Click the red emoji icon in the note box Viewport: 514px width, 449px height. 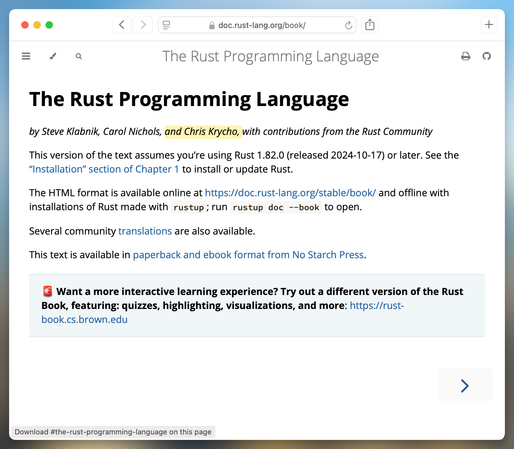pyautogui.click(x=48, y=291)
